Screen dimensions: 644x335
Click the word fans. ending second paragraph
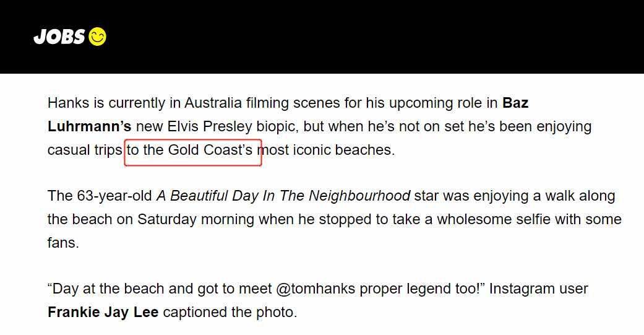tap(63, 243)
